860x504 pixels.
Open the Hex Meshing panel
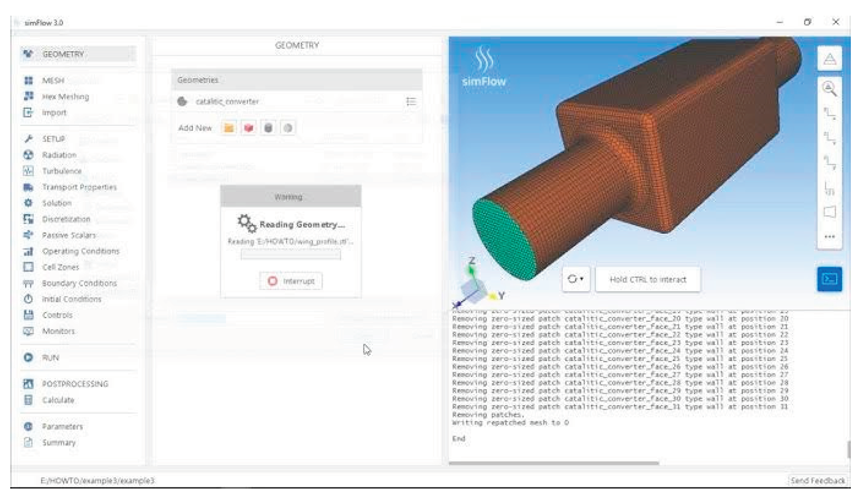pyautogui.click(x=65, y=97)
